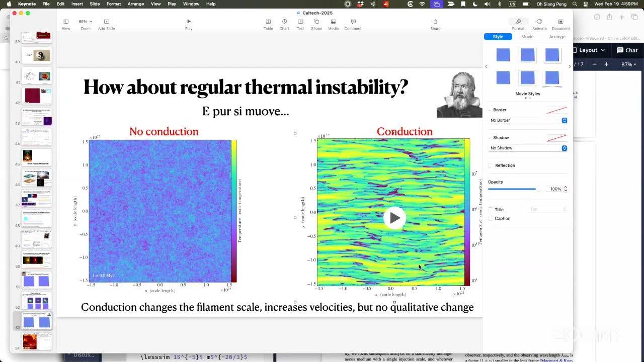Open the Shape picker in the toolbar
The width and height of the screenshot is (644, 362).
coord(316,24)
